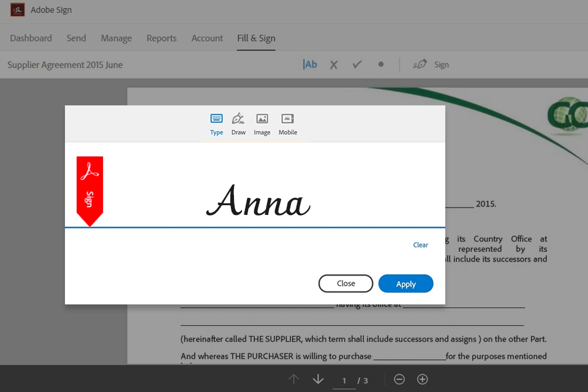588x392 pixels.
Task: Go to next page with down arrow
Action: [x=318, y=379]
